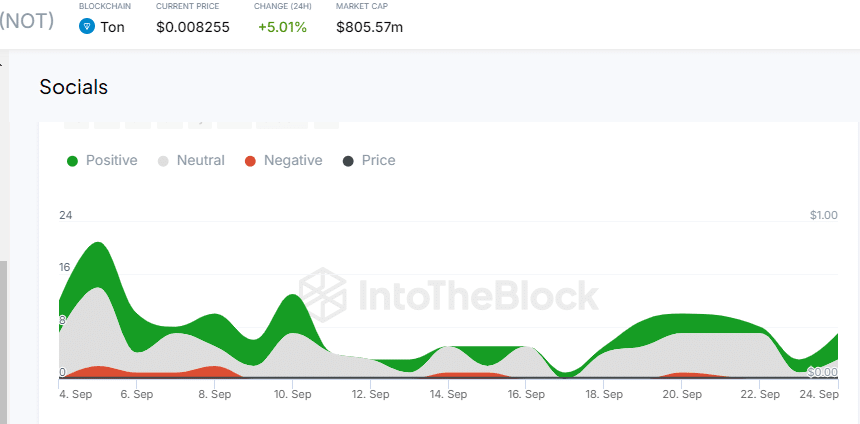Click the red Negative legend dot
860x424 pixels.
tap(250, 161)
